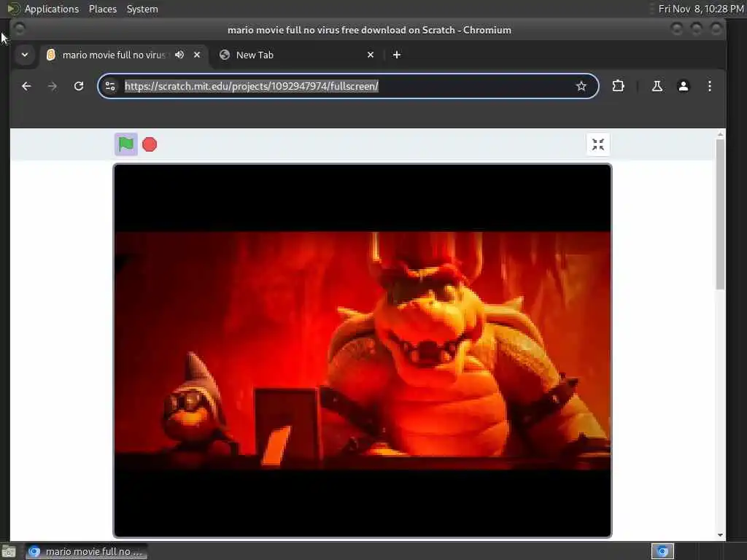Start the project with the green flag
The width and height of the screenshot is (747, 560).
tap(125, 144)
